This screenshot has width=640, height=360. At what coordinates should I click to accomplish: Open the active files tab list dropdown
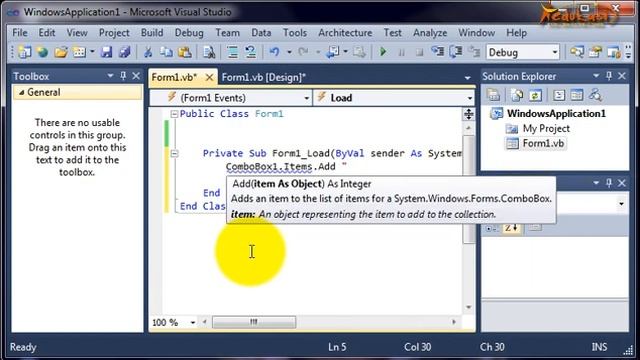click(467, 78)
